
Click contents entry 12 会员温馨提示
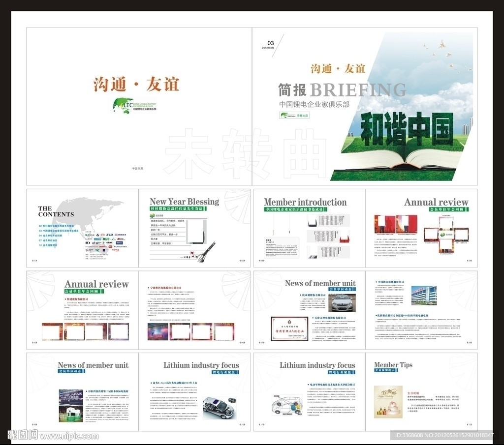(x=48, y=245)
